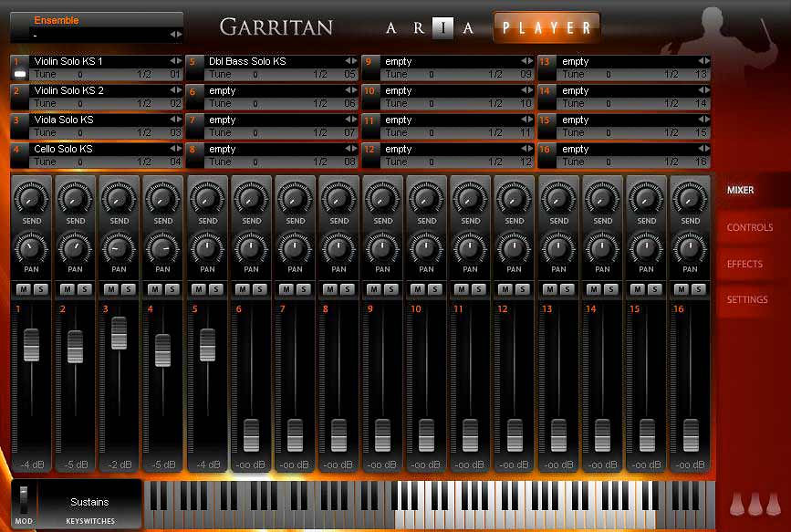Solo mixer channel 8

(x=347, y=289)
